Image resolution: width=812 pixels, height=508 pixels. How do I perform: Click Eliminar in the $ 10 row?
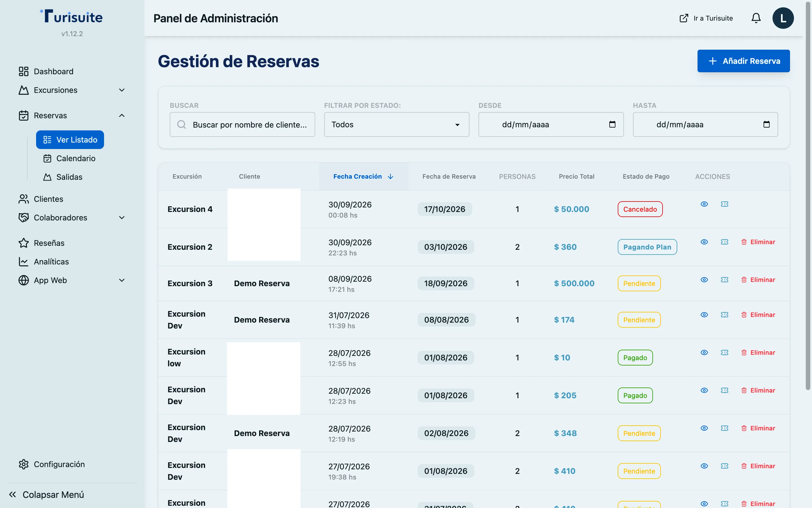click(758, 352)
